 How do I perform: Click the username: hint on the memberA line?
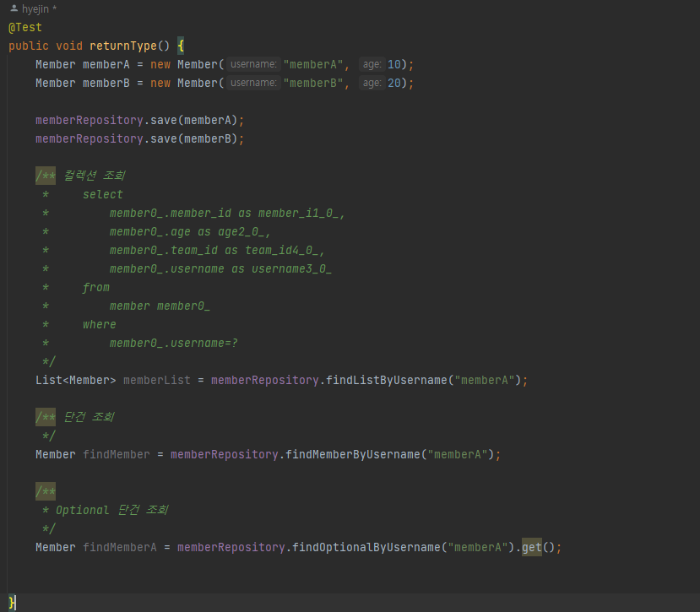253,64
